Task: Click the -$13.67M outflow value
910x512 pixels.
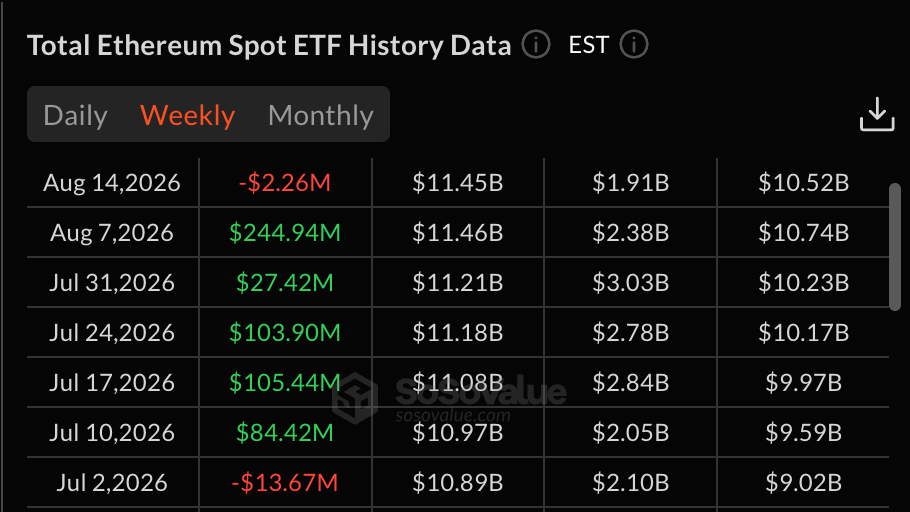Action: (284, 482)
